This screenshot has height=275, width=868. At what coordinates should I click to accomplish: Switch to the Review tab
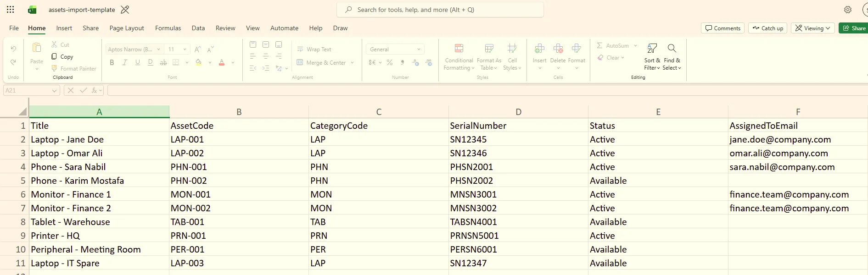coord(225,28)
